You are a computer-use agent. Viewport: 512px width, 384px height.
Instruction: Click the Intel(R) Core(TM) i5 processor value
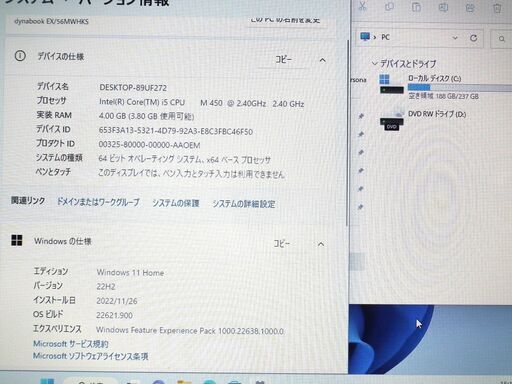(x=201, y=103)
